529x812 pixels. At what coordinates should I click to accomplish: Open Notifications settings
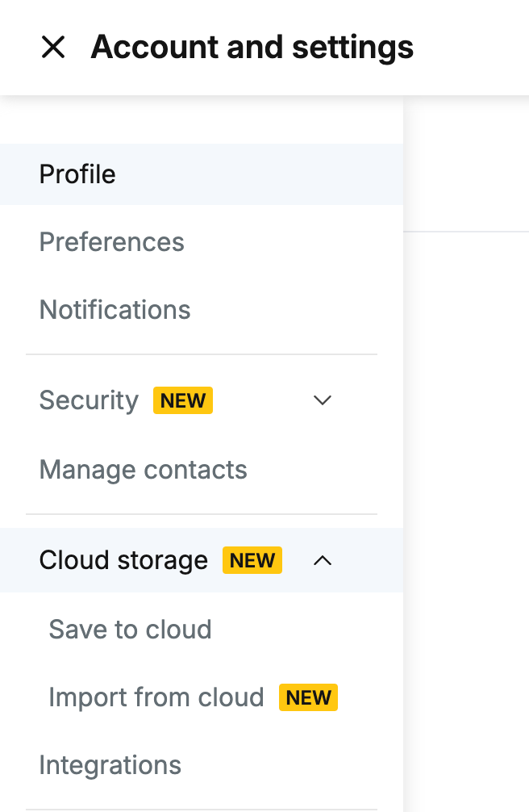pyautogui.click(x=115, y=310)
